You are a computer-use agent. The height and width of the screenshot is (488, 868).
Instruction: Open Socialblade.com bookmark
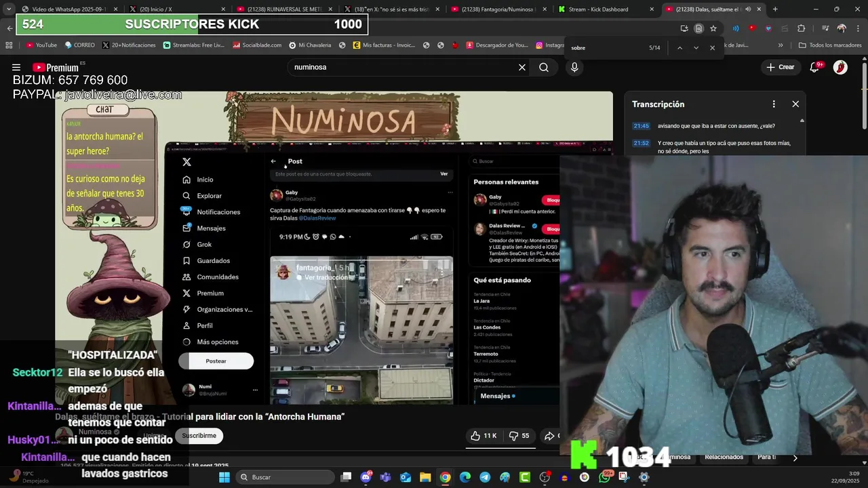tap(257, 45)
